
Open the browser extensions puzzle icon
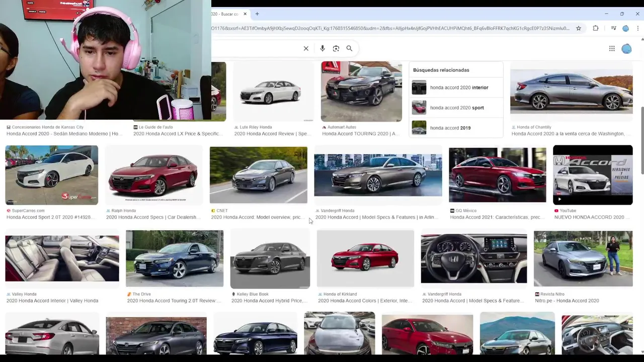pyautogui.click(x=596, y=28)
